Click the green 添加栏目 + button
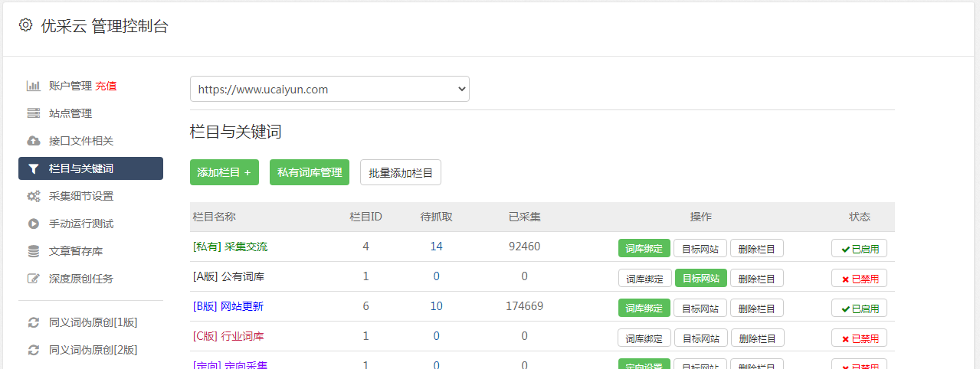Image resolution: width=980 pixels, height=369 pixels. click(x=225, y=172)
